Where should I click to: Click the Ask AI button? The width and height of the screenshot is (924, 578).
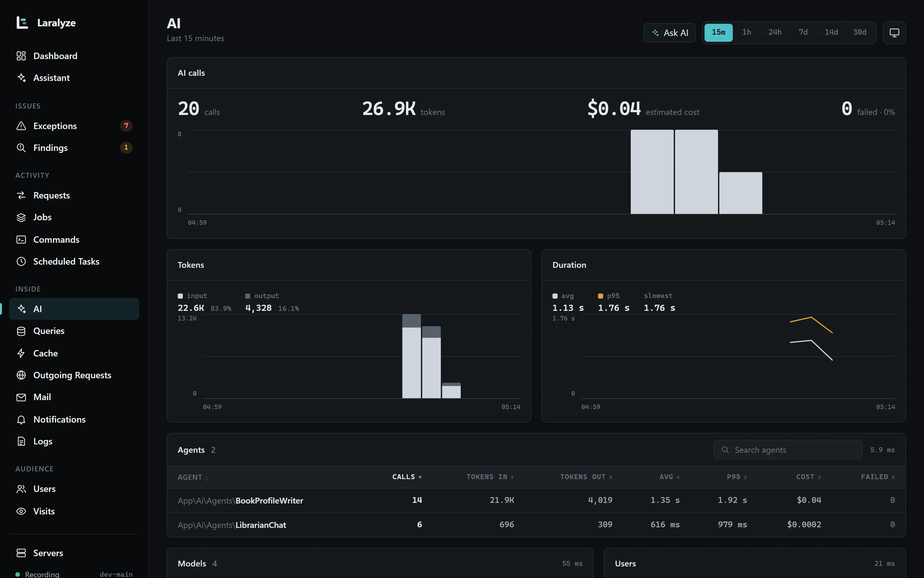pyautogui.click(x=669, y=33)
